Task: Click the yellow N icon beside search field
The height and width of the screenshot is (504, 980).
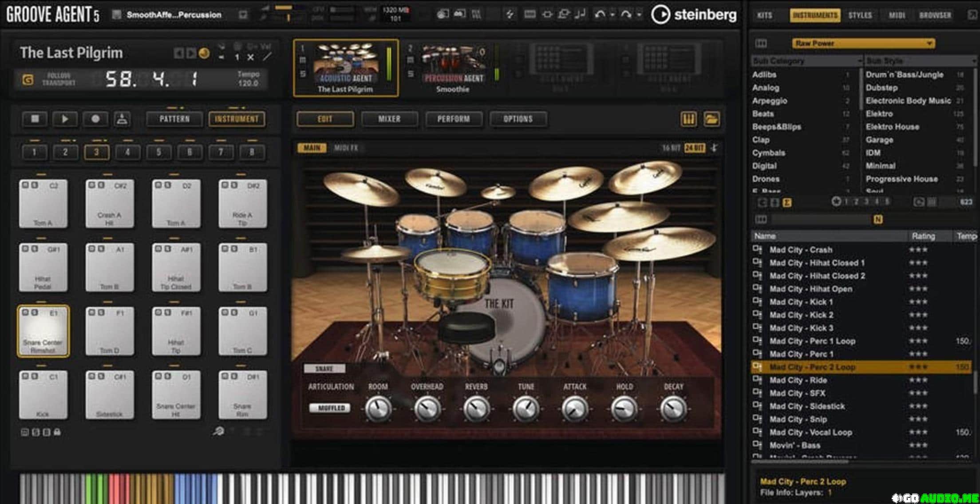Action: tap(878, 219)
